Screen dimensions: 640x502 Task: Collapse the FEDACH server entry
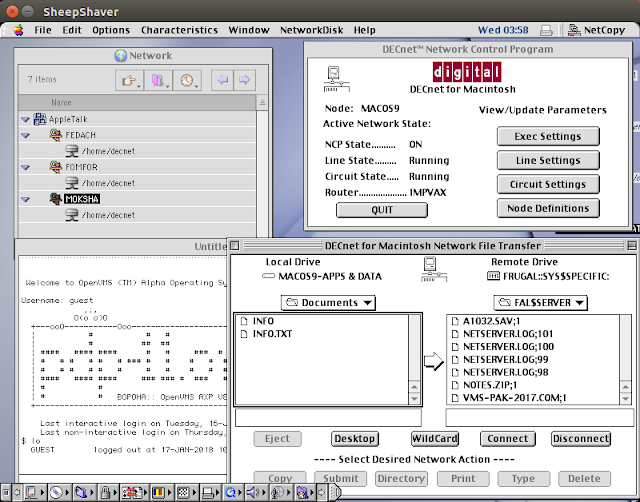(x=25, y=135)
